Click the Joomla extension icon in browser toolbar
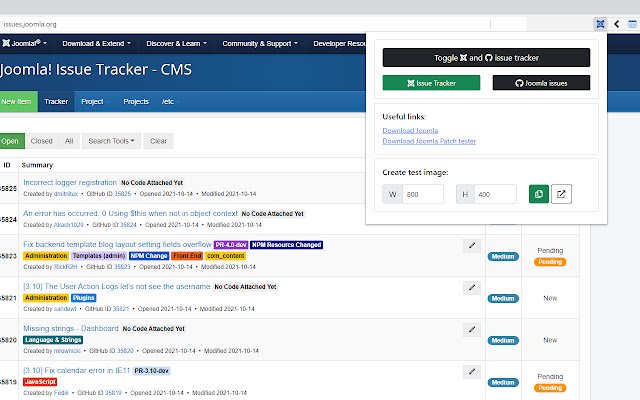The width and height of the screenshot is (640, 400). [x=600, y=24]
